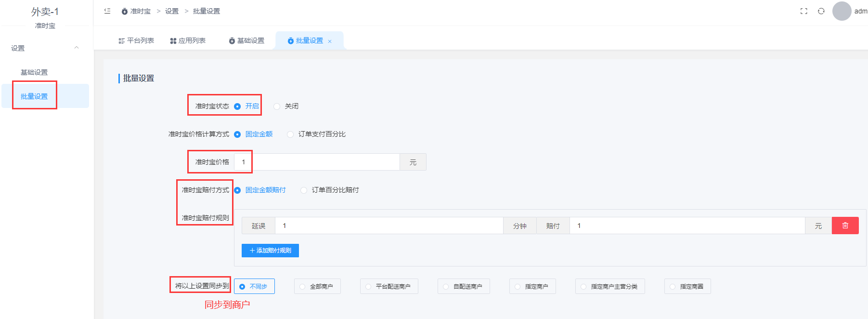
Task: Click the refresh icon in header
Action: [x=821, y=11]
